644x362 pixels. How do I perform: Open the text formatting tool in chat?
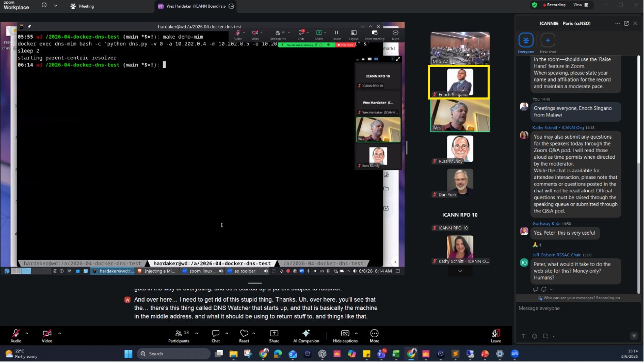pyautogui.click(x=523, y=336)
